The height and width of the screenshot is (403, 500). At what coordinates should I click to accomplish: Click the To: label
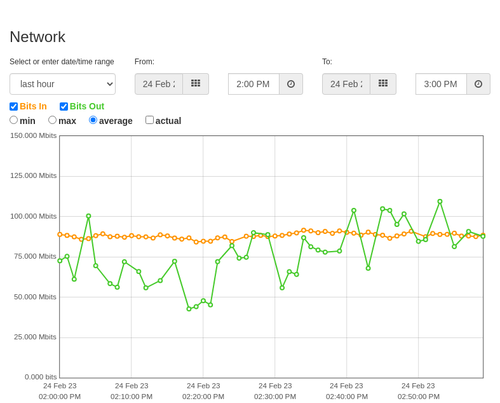coord(327,62)
